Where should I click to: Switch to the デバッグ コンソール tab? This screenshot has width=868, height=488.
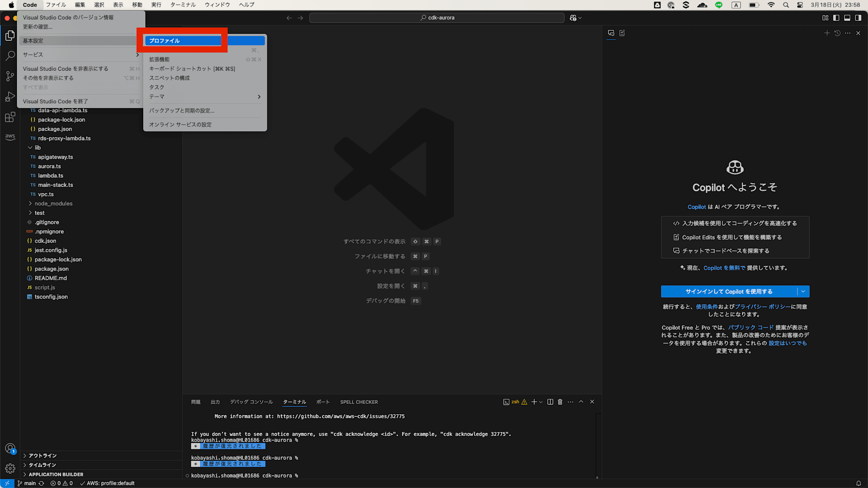pyautogui.click(x=251, y=402)
